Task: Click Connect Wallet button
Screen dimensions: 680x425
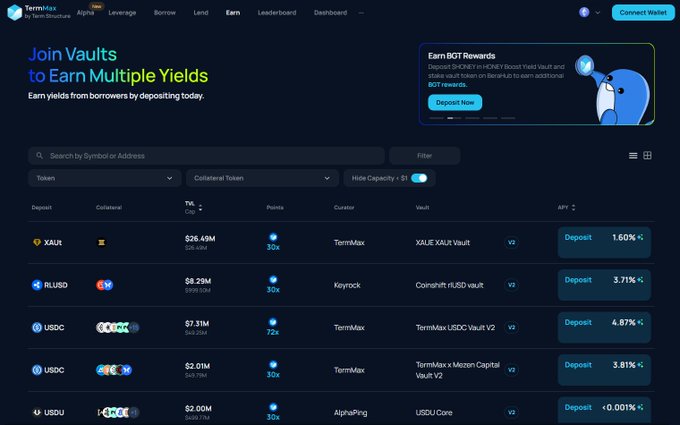Action: (x=643, y=13)
